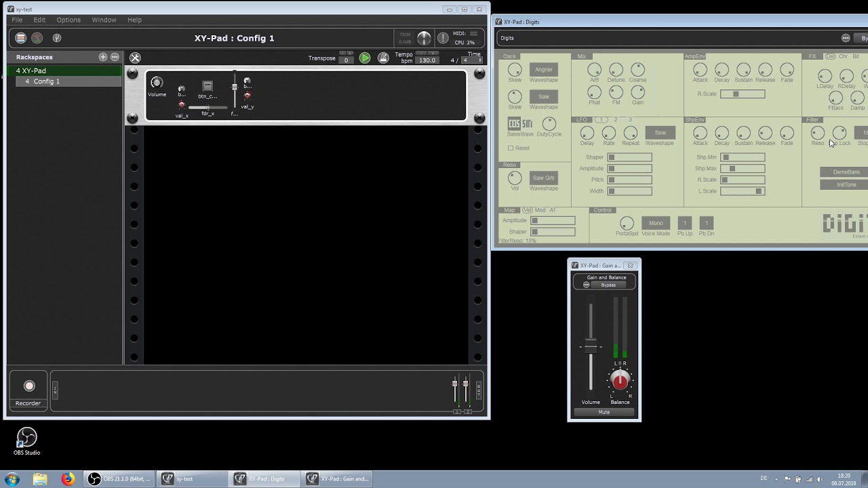Open the wiring view icon
Image resolution: width=868 pixels, height=488 pixels.
point(37,38)
